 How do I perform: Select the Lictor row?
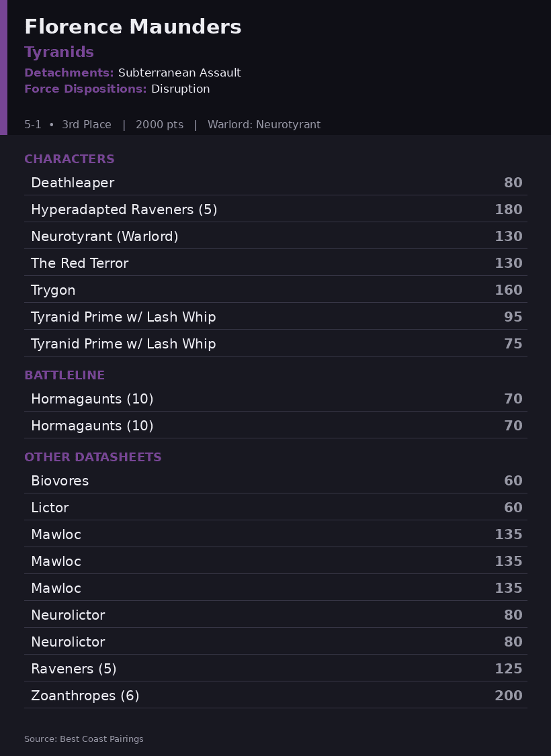coord(275,508)
